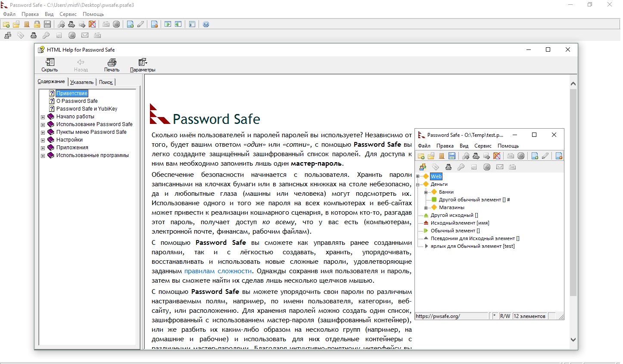Click the envelope email icon in the second toolbar

coord(84,35)
